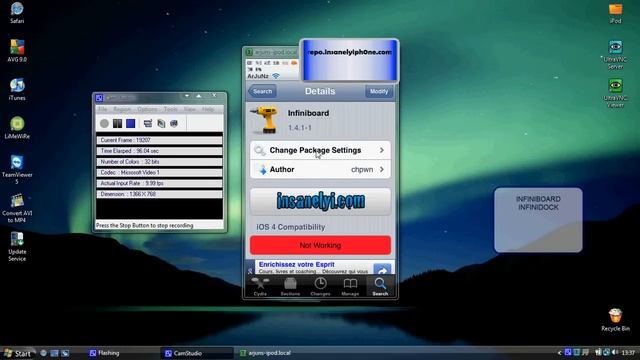Select the Flashing taskbar item
Image resolution: width=640 pixels, height=360 pixels.
[x=104, y=353]
